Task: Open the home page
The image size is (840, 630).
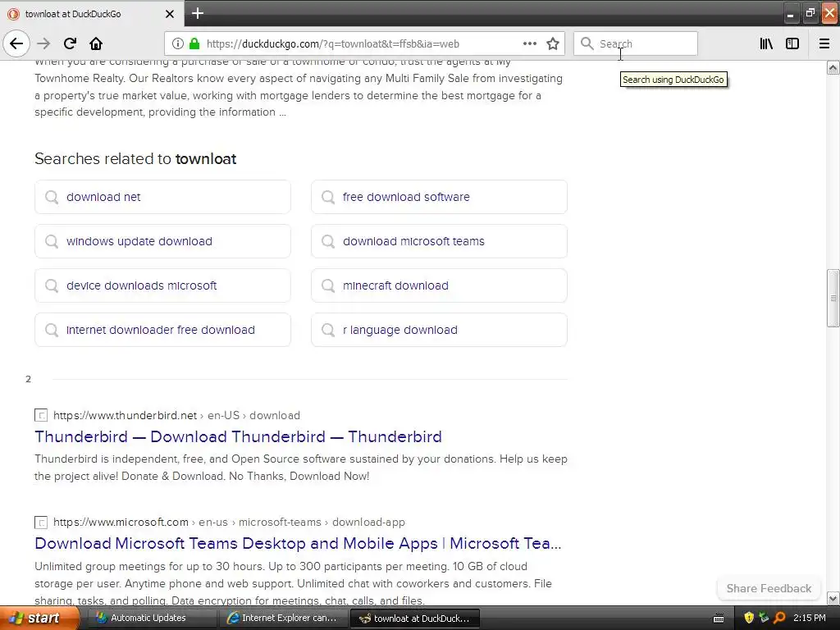Action: (96, 43)
